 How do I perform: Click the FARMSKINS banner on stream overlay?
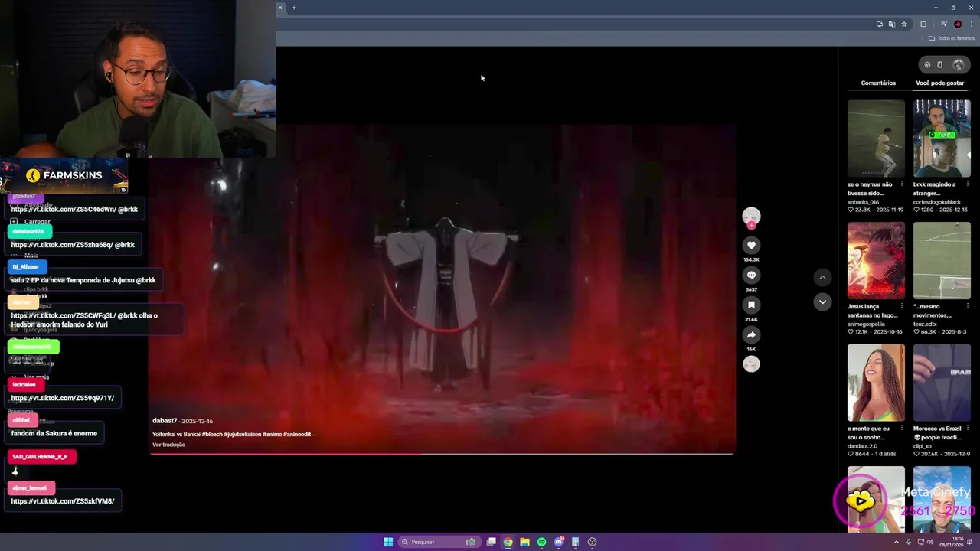point(64,175)
